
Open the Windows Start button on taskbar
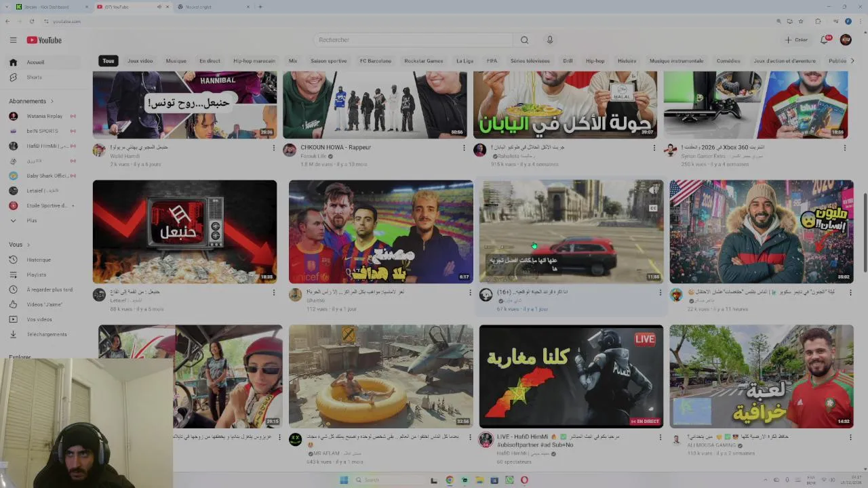344,480
